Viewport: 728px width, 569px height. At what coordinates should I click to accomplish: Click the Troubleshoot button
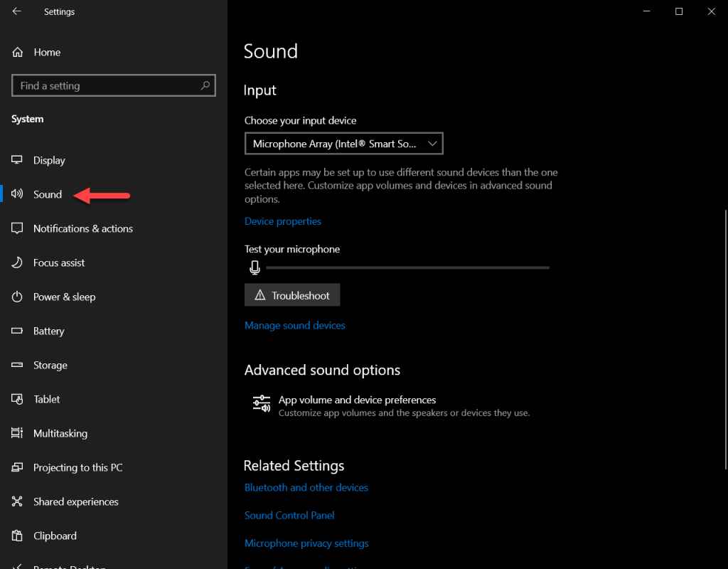(x=292, y=295)
